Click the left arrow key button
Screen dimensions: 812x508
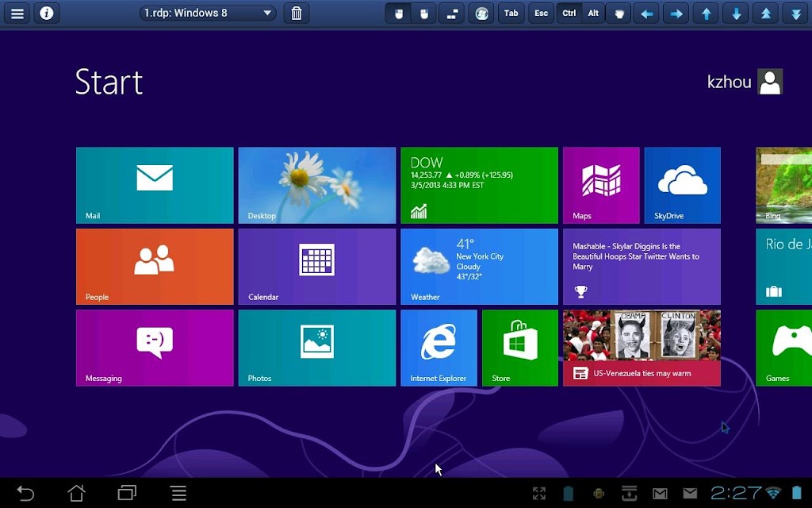click(x=647, y=13)
